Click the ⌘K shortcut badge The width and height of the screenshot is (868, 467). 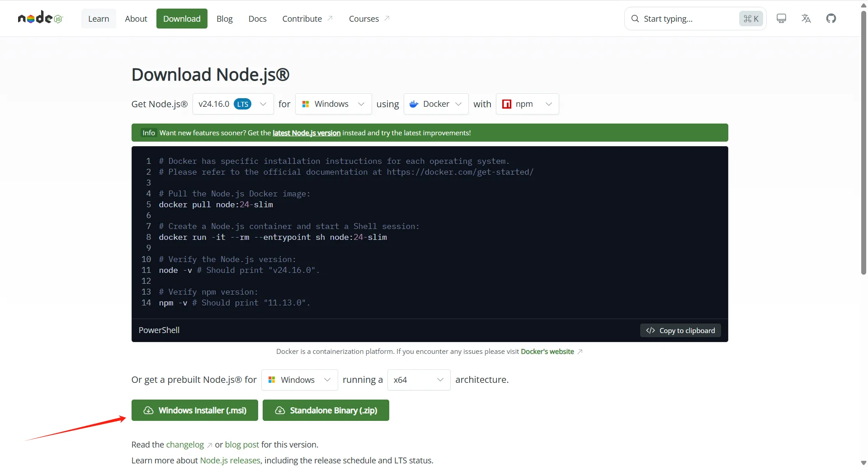(x=751, y=19)
